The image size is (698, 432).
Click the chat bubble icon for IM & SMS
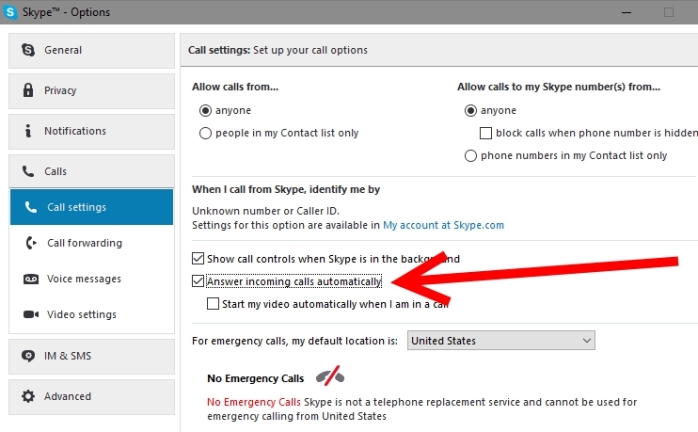pyautogui.click(x=28, y=356)
